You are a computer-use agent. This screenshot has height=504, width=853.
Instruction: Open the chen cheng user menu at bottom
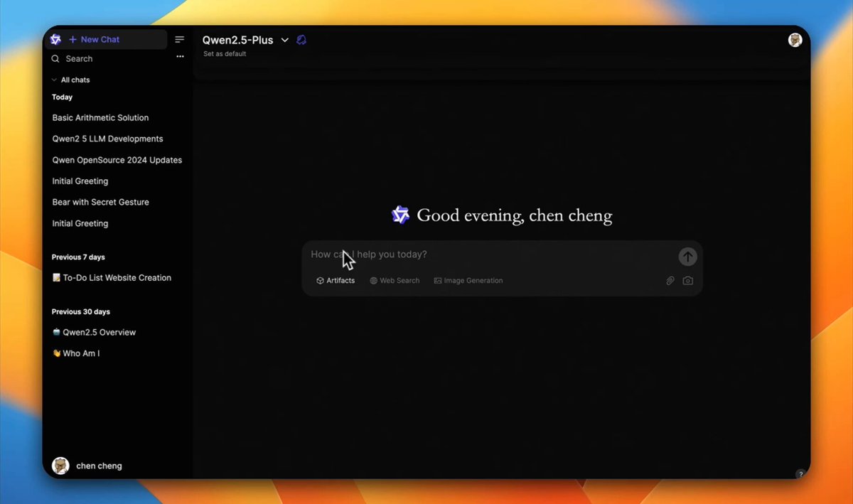(87, 466)
